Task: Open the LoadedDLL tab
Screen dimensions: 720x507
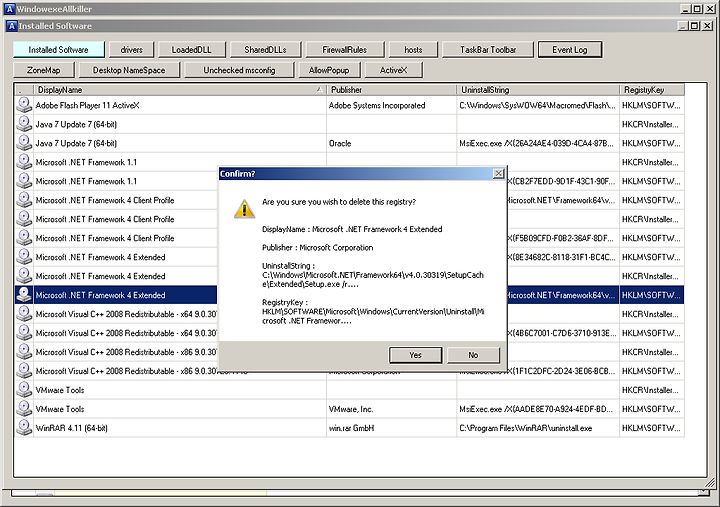Action: pos(191,50)
